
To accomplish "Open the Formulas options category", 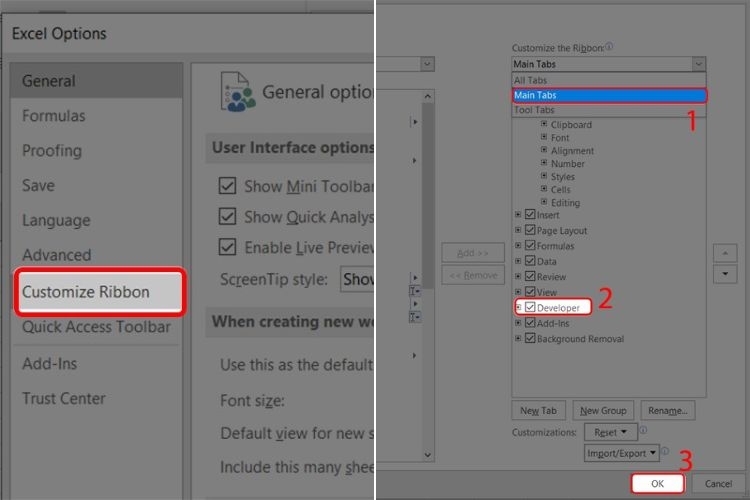I will [x=54, y=116].
